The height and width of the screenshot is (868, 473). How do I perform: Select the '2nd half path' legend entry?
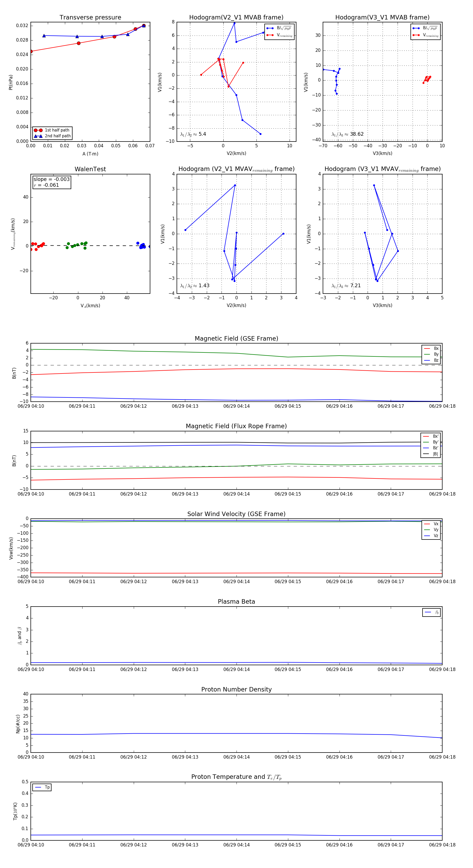[x=52, y=136]
